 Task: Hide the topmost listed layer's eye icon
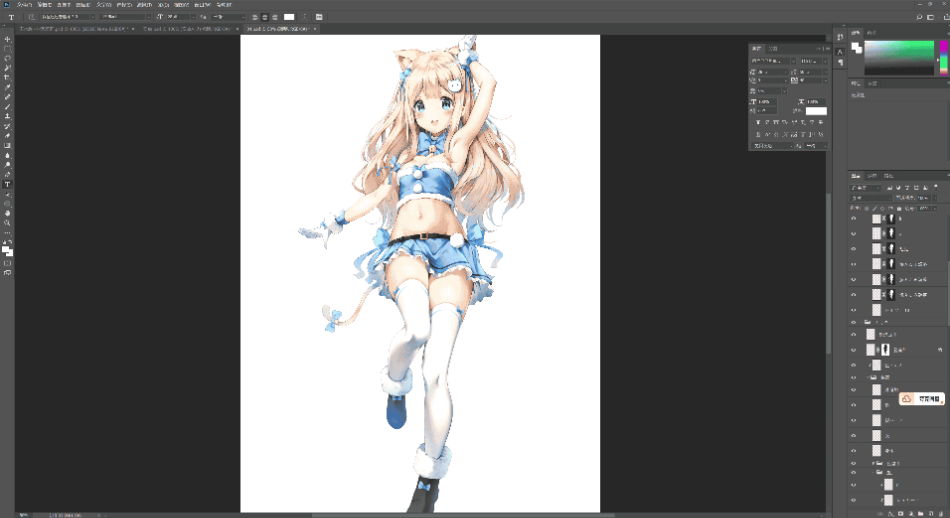(854, 219)
